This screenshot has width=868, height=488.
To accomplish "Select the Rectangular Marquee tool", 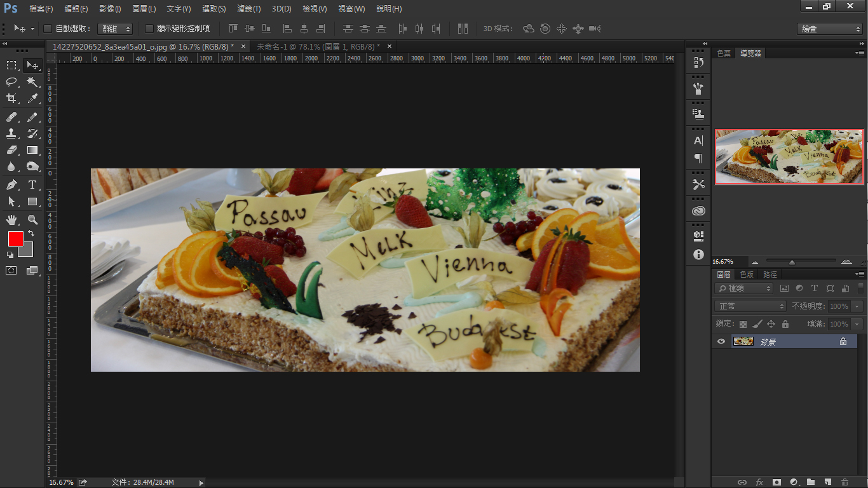I will click(11, 65).
